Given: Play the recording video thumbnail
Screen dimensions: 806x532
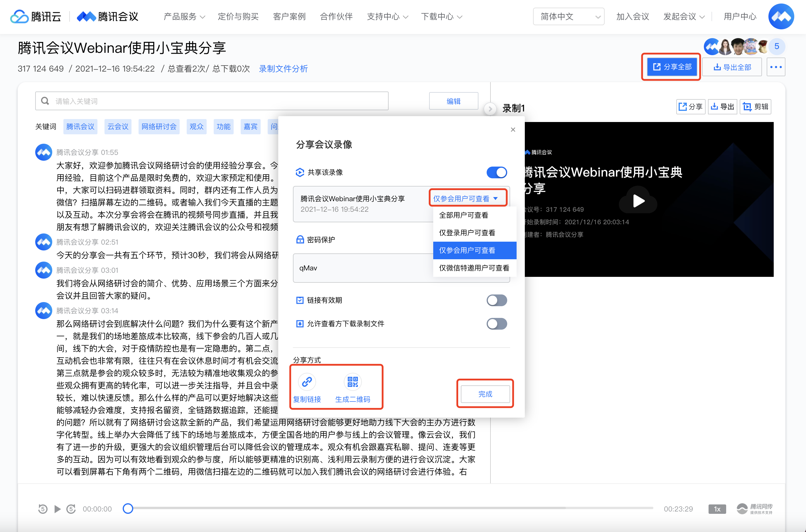Looking at the screenshot, I should pyautogui.click(x=638, y=201).
